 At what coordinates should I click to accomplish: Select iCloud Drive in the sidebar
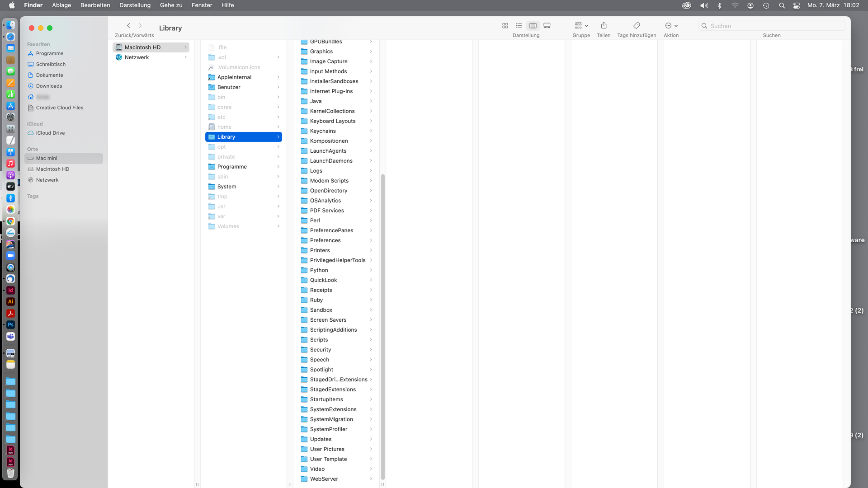click(50, 133)
